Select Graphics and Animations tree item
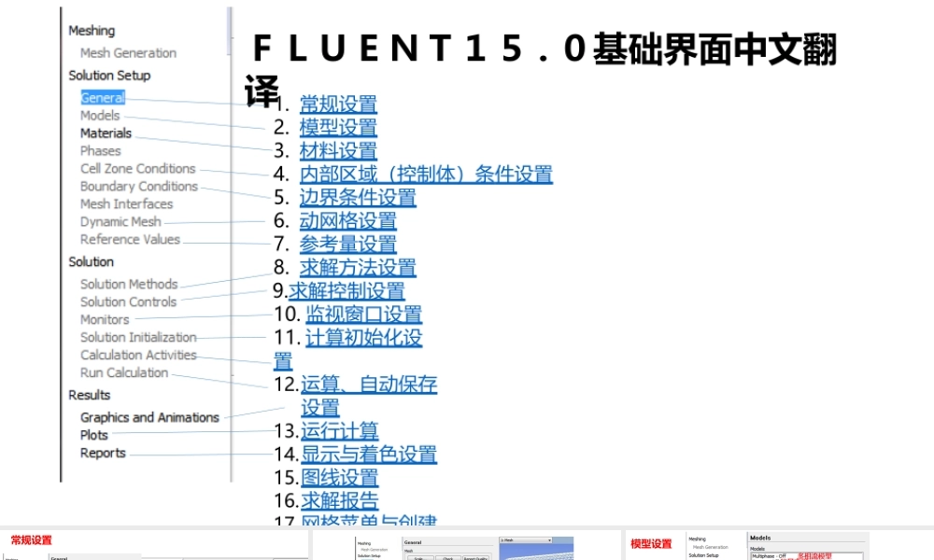This screenshot has width=934, height=560. pyautogui.click(x=149, y=418)
